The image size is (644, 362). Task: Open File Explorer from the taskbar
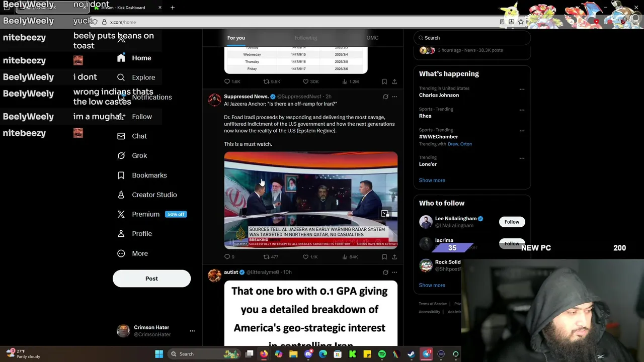[x=293, y=354]
